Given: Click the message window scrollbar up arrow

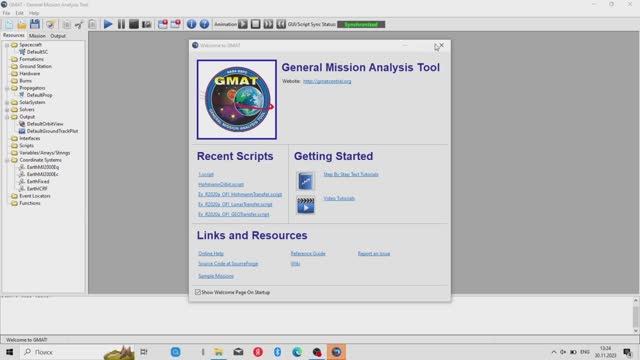Looking at the screenshot, I should (636, 300).
